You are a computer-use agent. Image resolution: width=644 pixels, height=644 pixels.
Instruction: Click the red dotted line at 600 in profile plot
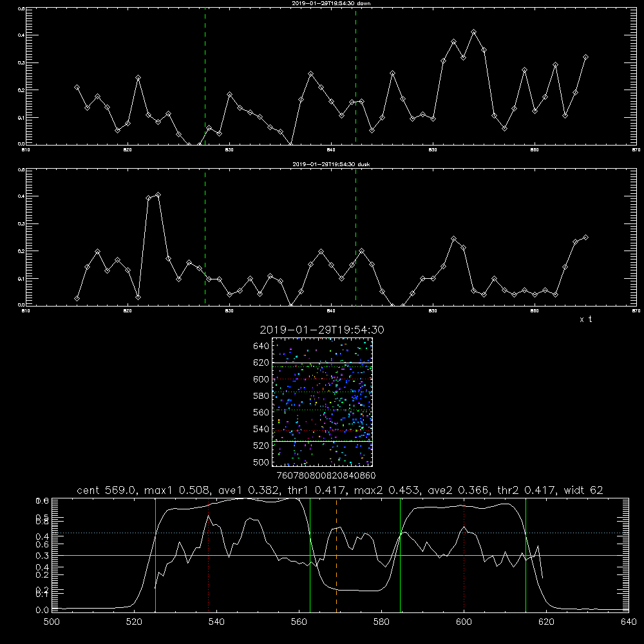[x=464, y=556]
